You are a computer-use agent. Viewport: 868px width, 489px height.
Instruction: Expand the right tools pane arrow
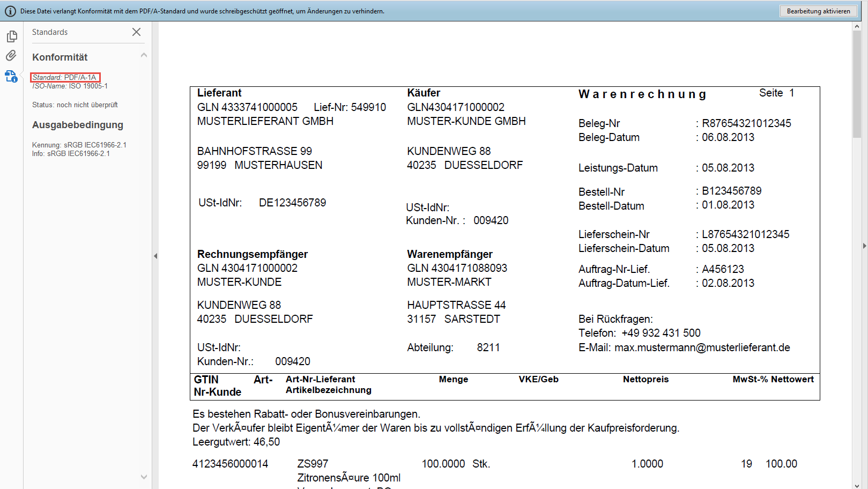coord(864,246)
